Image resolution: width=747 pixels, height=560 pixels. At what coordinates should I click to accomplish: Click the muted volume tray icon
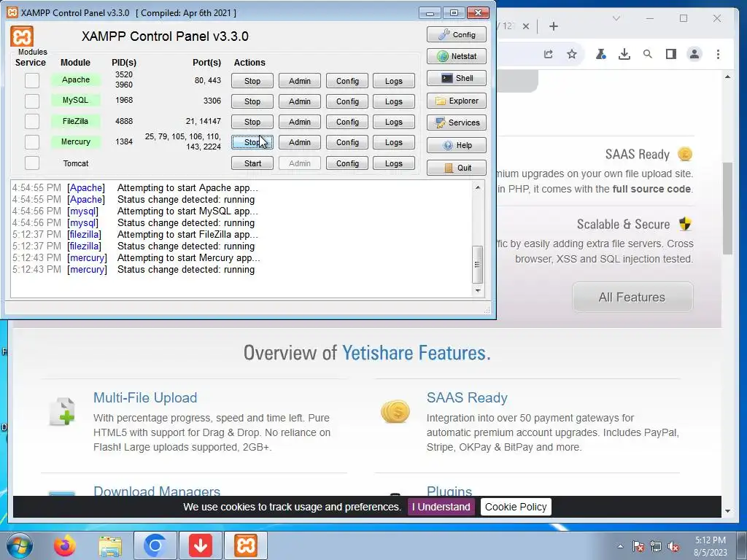[673, 547]
